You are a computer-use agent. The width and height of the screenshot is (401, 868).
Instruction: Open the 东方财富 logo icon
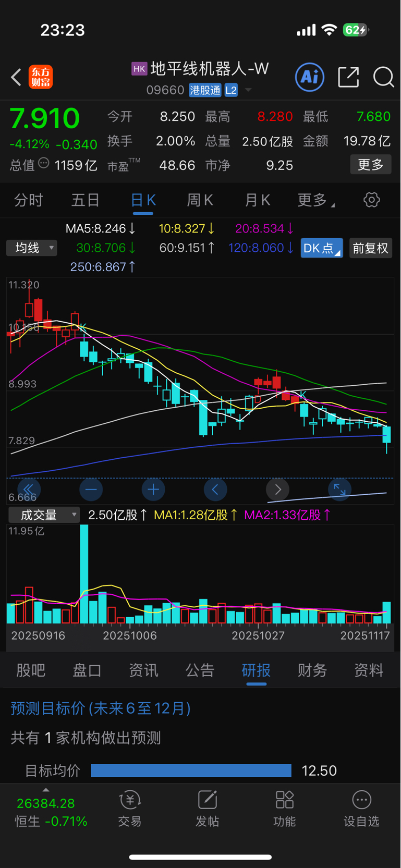pyautogui.click(x=41, y=77)
